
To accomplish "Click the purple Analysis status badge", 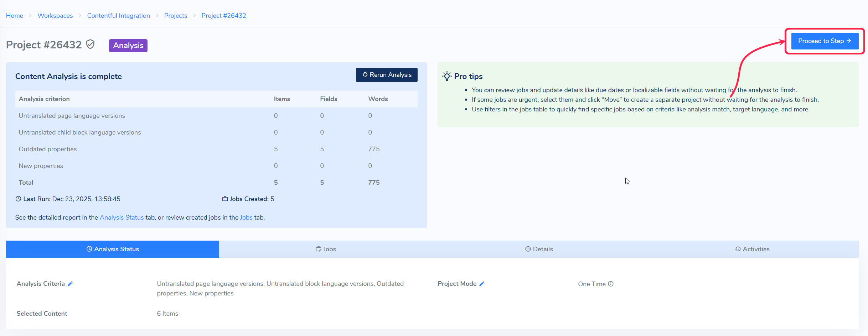I will [128, 46].
